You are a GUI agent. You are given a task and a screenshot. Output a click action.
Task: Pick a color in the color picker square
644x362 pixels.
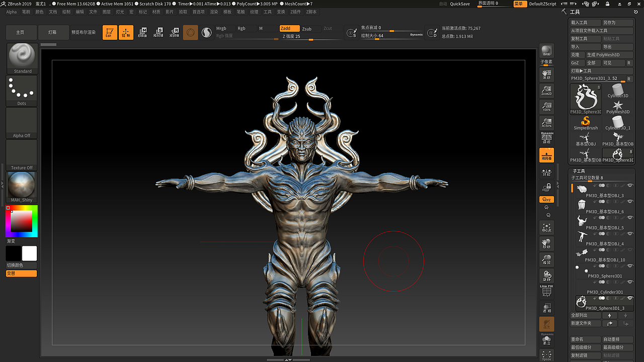[x=22, y=221]
